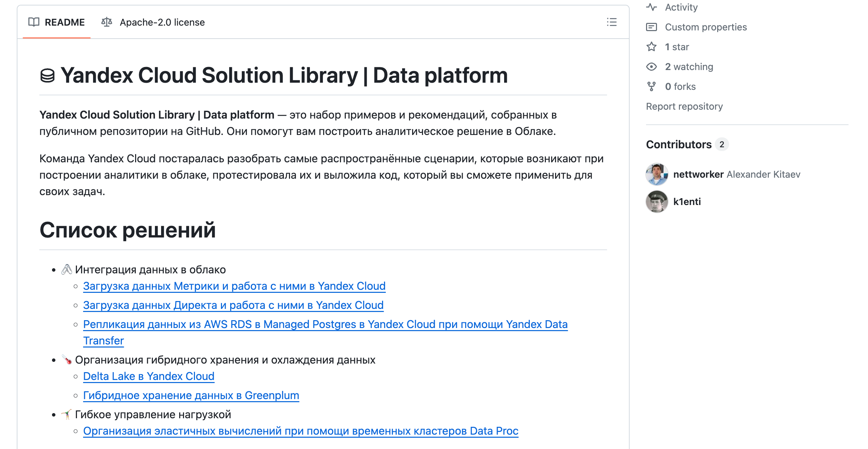Open the README outline list icon

click(611, 22)
